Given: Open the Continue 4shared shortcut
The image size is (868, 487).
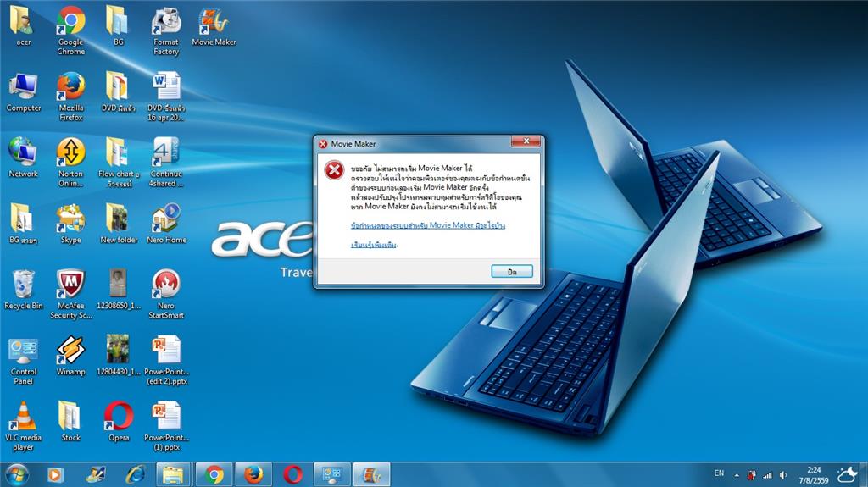Looking at the screenshot, I should point(166,162).
